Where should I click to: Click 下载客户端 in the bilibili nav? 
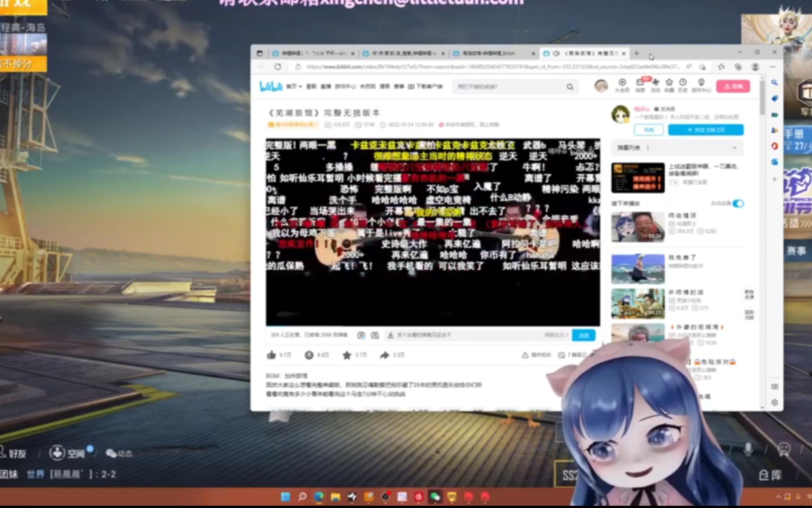[425, 87]
